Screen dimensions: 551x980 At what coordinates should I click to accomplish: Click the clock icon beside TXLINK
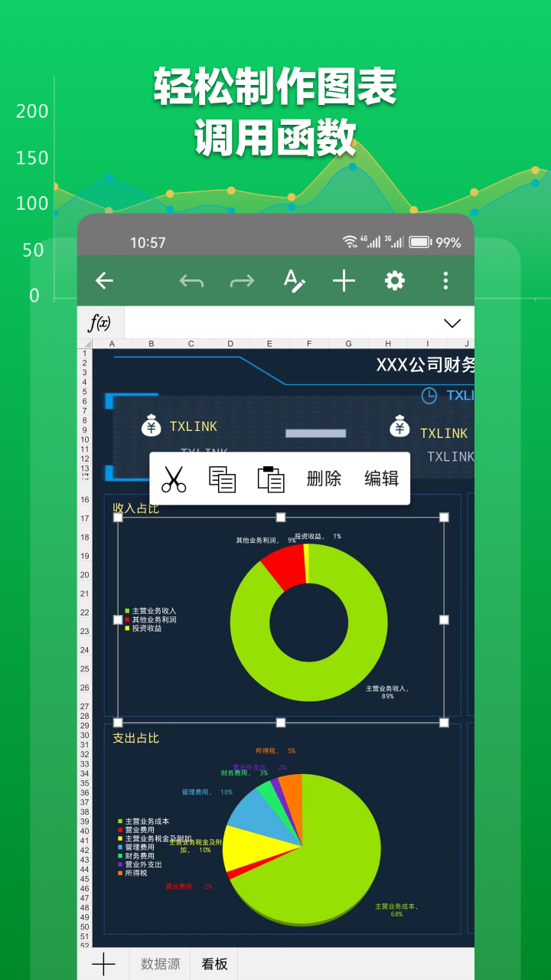pos(429,396)
